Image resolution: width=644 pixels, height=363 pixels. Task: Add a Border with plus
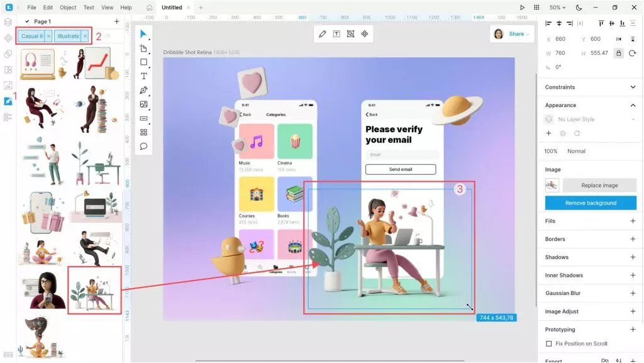click(x=633, y=239)
